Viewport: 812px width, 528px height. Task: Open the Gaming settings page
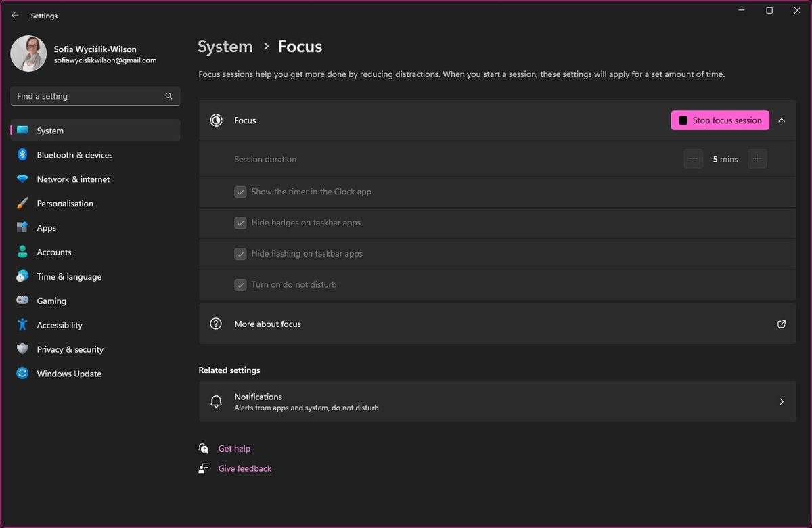(51, 301)
